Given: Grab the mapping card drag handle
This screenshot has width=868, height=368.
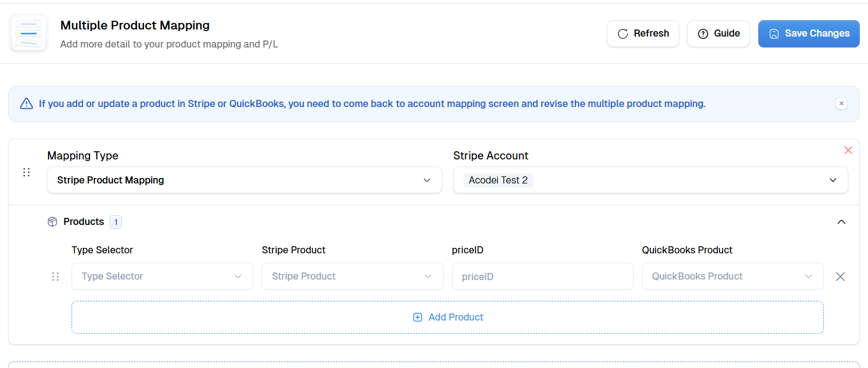Looking at the screenshot, I should pos(26,173).
